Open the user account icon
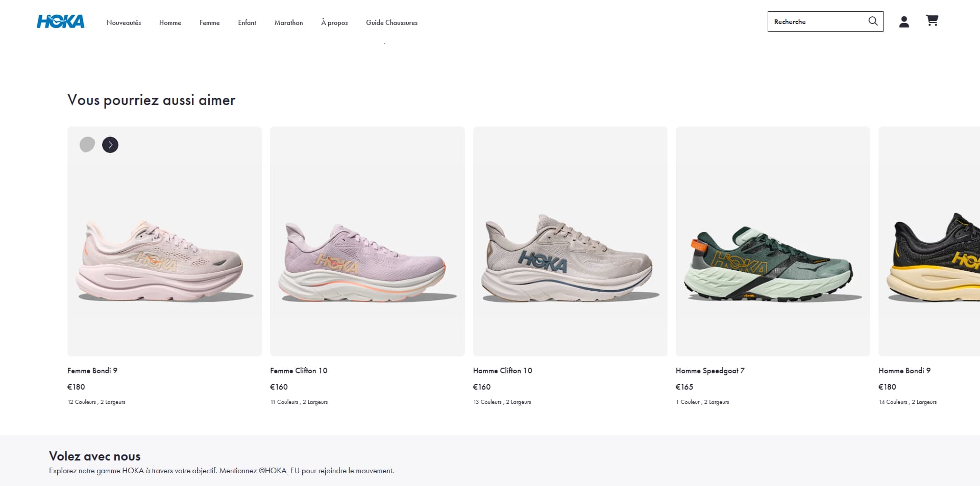Screen dimensions: 980x486 pos(904,21)
